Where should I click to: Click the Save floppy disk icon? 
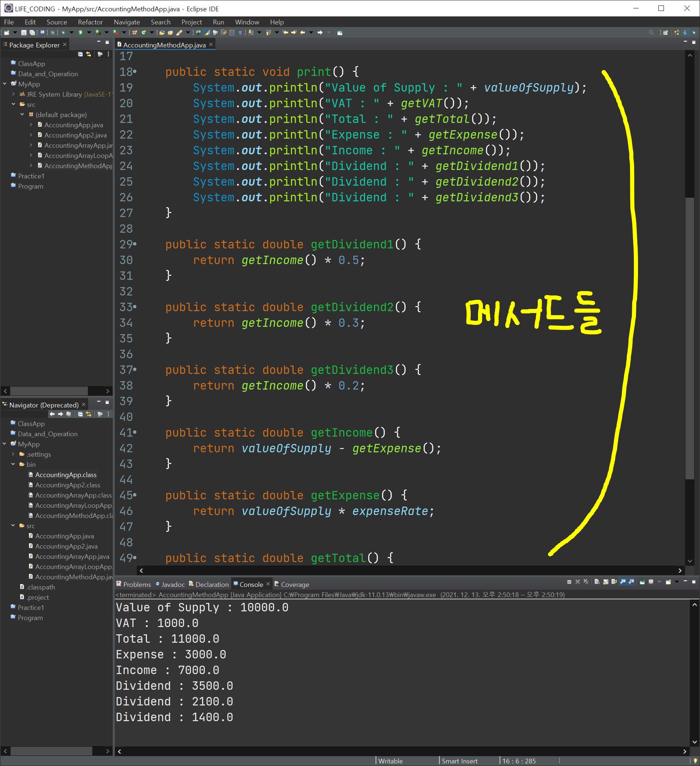click(24, 33)
